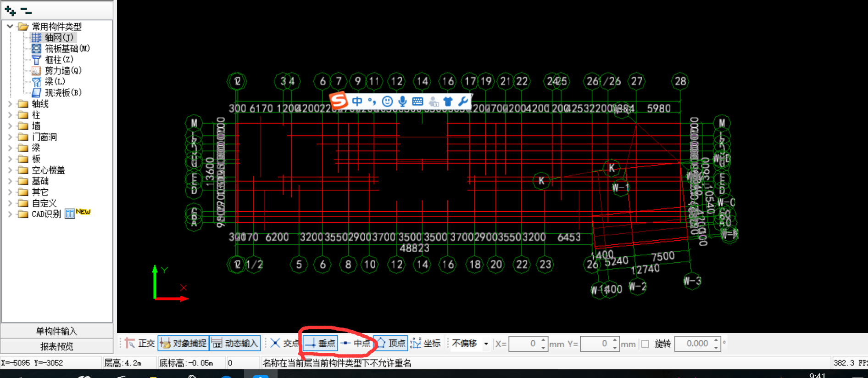Increase the X offset with the up arrow

coord(543,340)
